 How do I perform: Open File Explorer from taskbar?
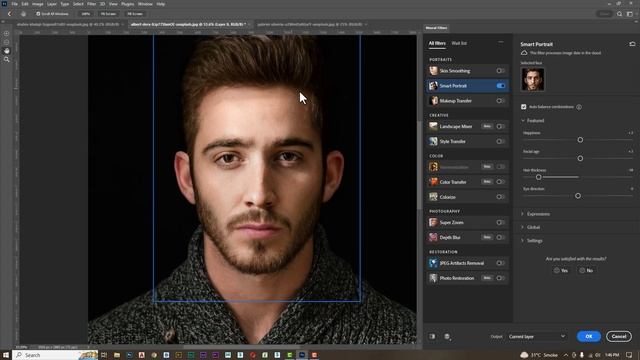tap(117, 355)
